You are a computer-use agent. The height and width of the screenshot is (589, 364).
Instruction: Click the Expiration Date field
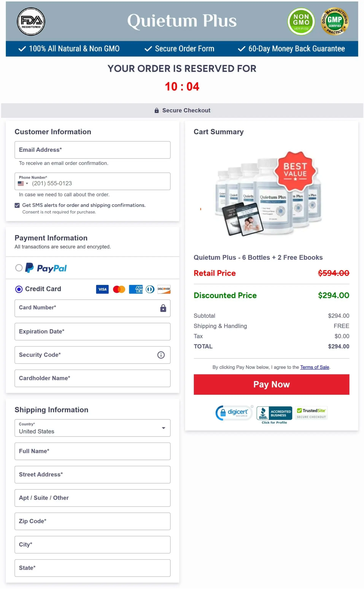coord(92,331)
